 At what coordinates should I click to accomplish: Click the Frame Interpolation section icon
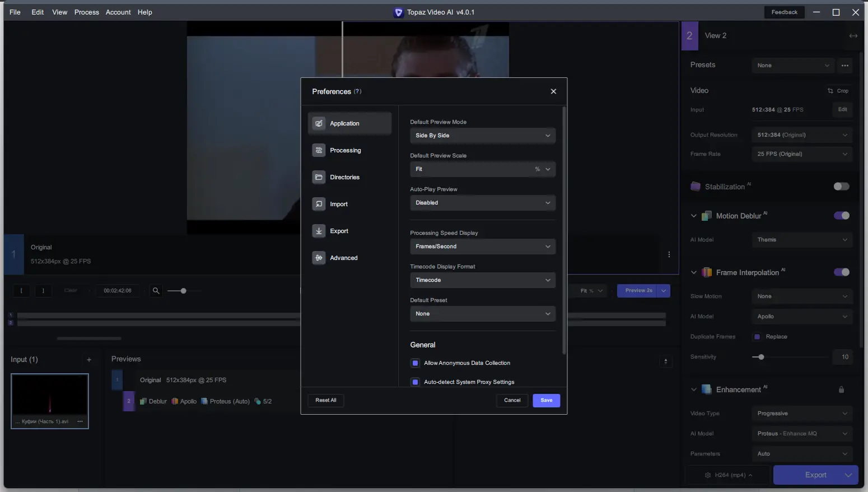tap(707, 272)
